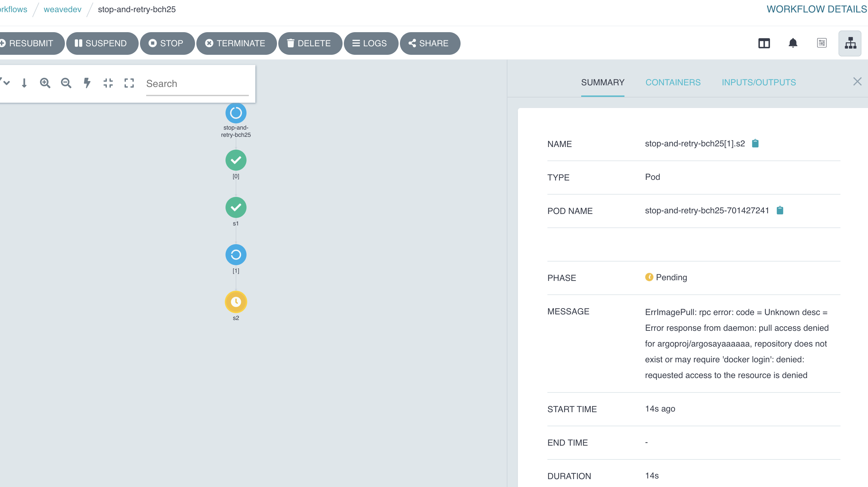Screen dimensions: 868x487
Task: Click the downward arrow layout icon
Action: [24, 83]
